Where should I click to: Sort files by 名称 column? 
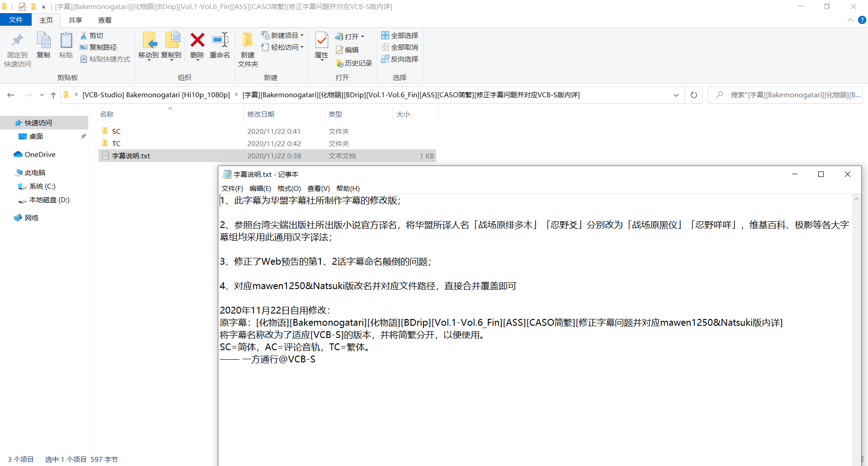coord(171,114)
